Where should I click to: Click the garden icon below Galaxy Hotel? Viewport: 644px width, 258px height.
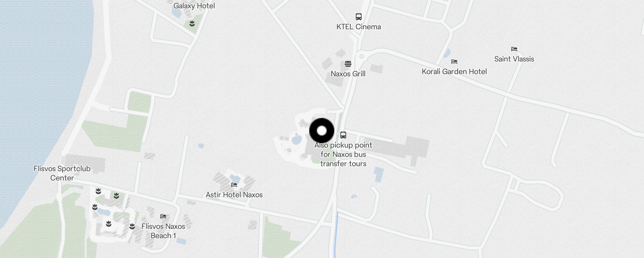pos(192,23)
